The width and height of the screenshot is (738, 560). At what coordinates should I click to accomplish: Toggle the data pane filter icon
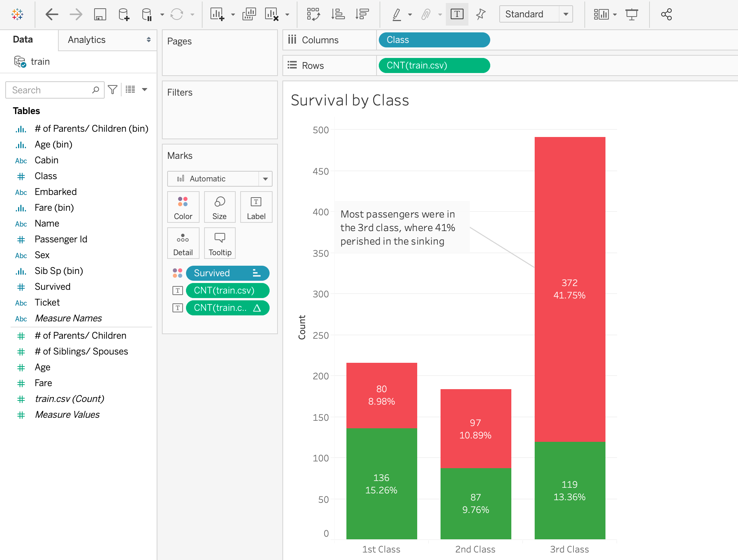112,90
